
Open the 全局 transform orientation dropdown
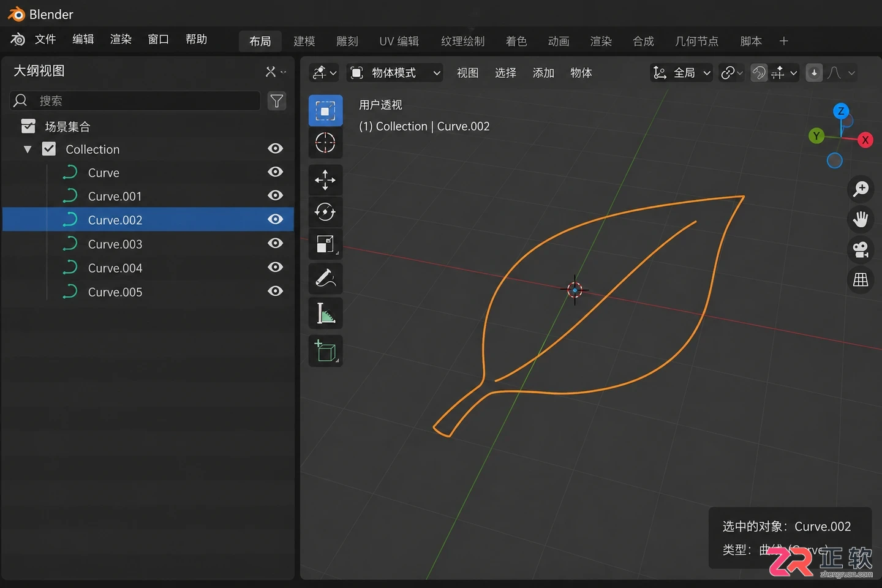click(x=681, y=73)
